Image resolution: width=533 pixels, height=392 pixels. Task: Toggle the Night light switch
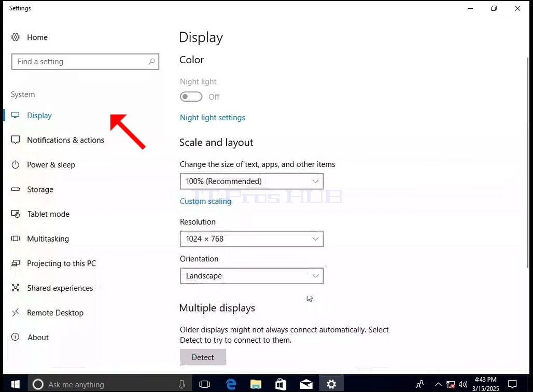tap(191, 96)
